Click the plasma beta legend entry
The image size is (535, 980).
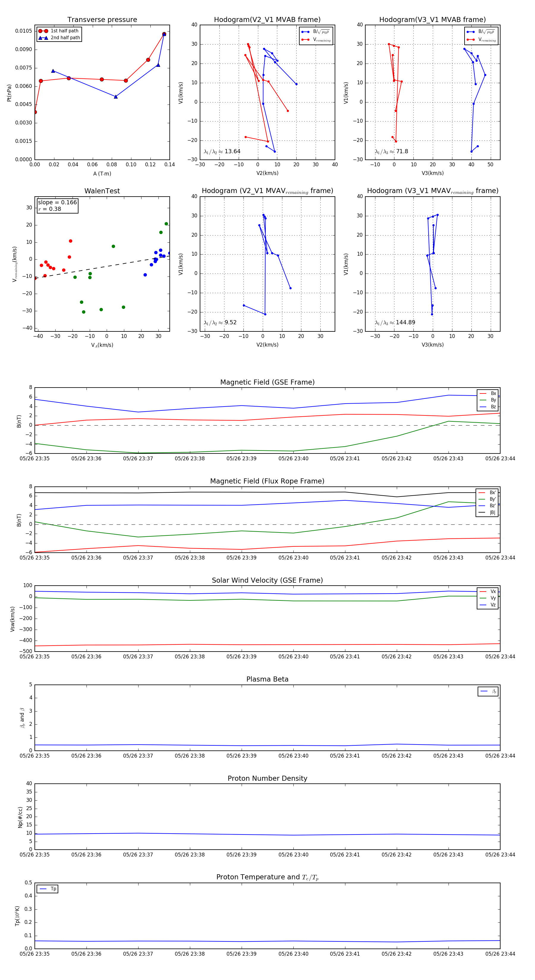(x=488, y=691)
